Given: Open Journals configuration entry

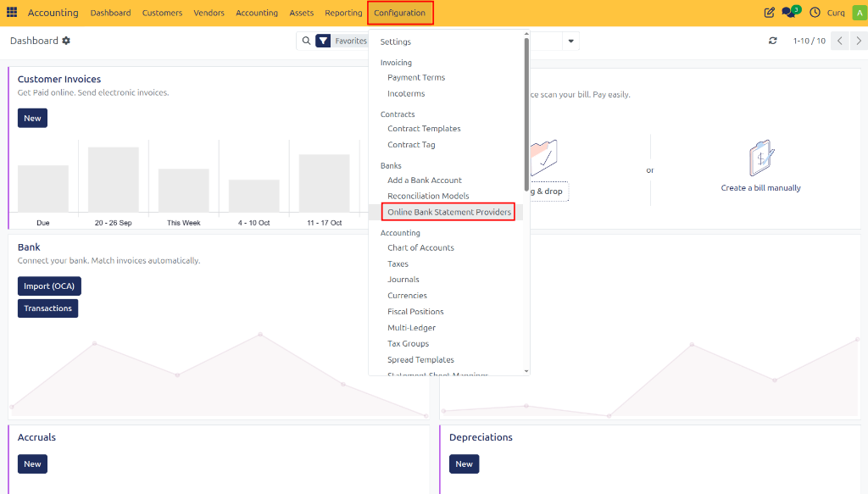Looking at the screenshot, I should tap(403, 280).
